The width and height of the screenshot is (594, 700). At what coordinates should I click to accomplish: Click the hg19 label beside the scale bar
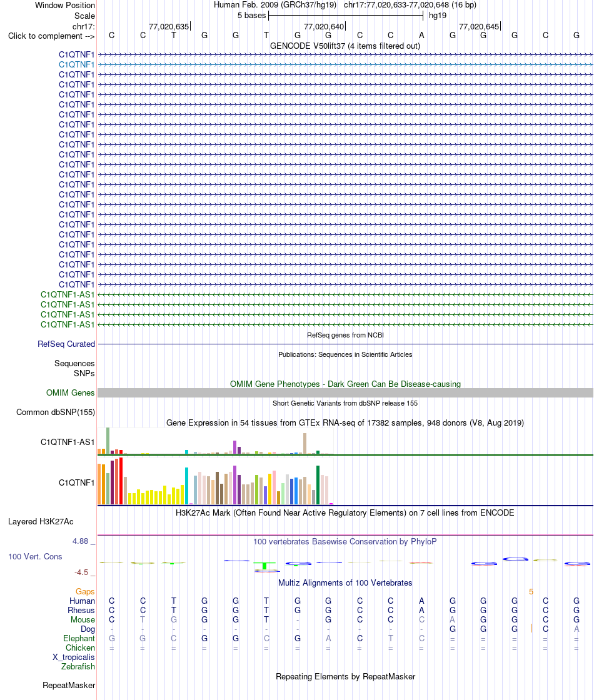(x=438, y=16)
